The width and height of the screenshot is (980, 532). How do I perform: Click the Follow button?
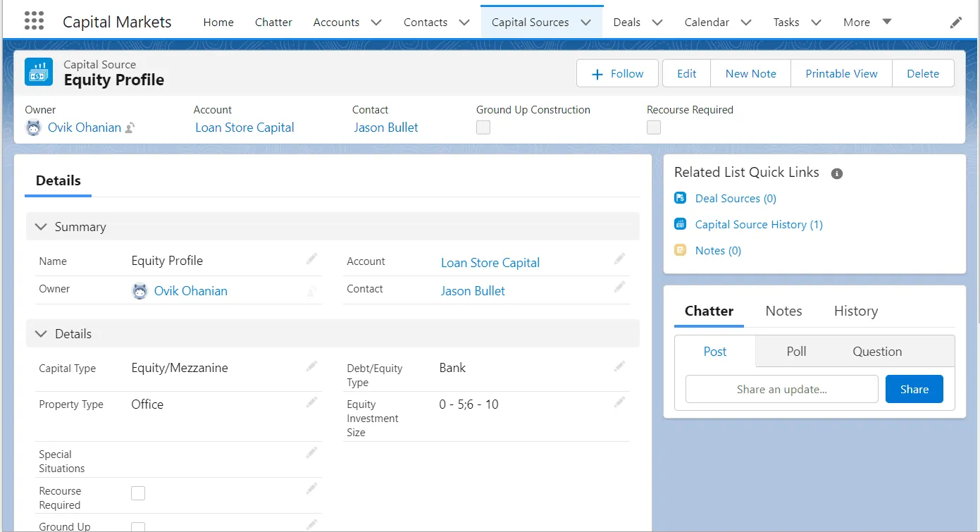(617, 73)
